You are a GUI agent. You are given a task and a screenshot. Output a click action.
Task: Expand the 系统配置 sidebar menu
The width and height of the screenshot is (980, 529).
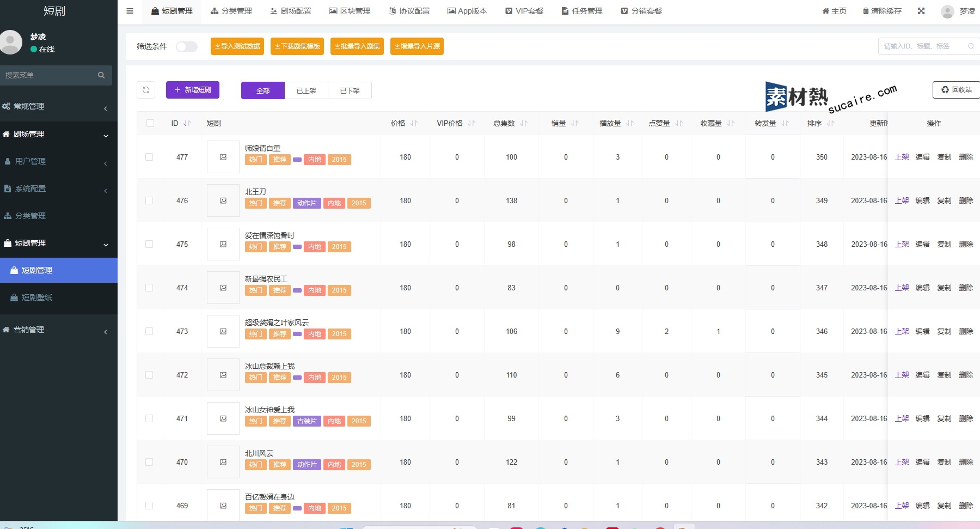tap(59, 189)
